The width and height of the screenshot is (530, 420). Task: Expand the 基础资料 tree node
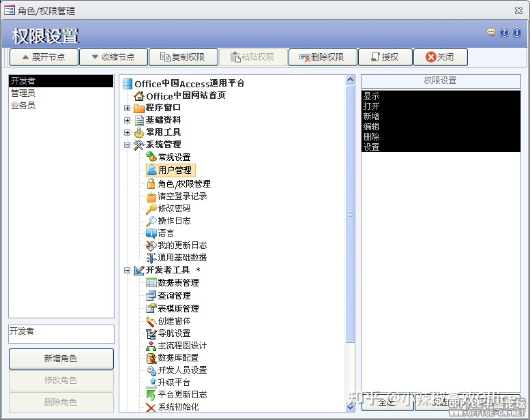127,120
